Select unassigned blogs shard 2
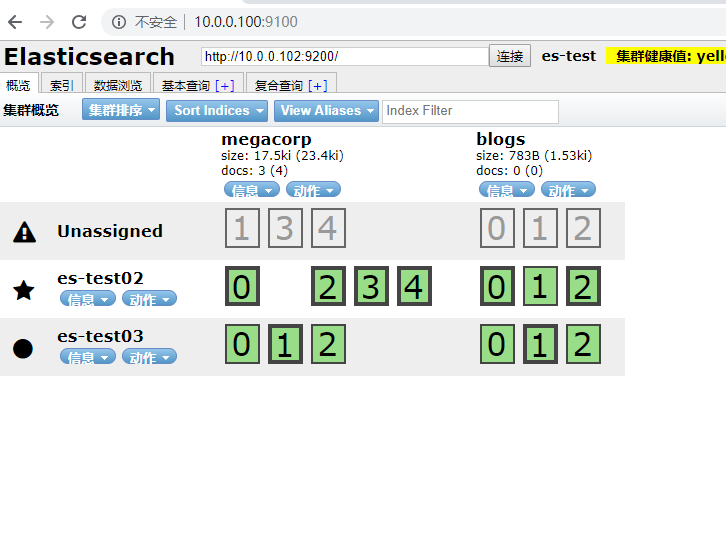726x542 pixels. (583, 228)
